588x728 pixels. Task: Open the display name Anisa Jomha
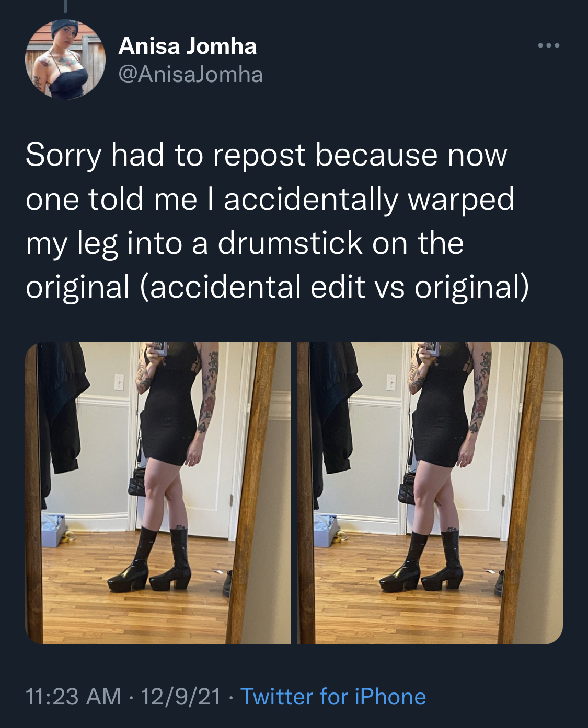click(x=188, y=46)
